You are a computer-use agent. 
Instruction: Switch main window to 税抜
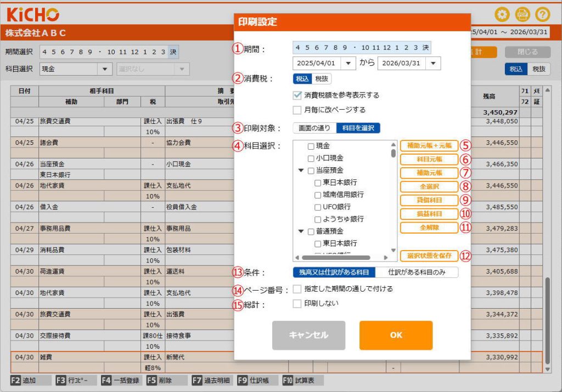coord(538,69)
